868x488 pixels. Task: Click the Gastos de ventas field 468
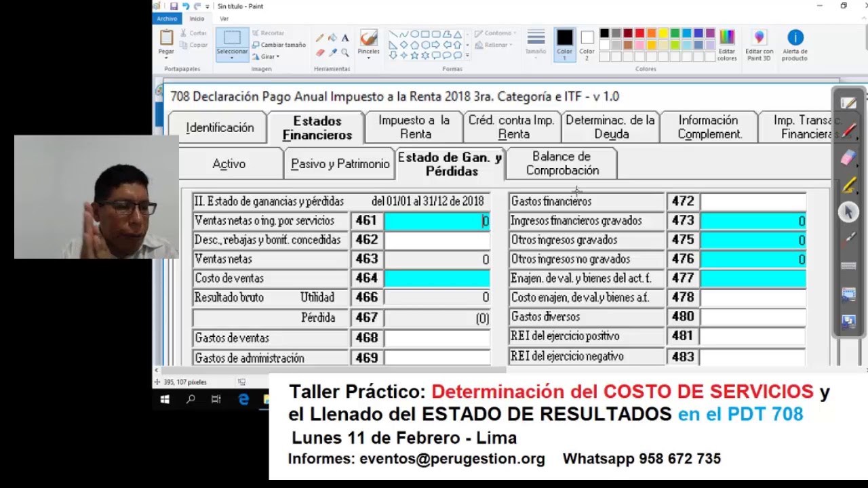(437, 338)
